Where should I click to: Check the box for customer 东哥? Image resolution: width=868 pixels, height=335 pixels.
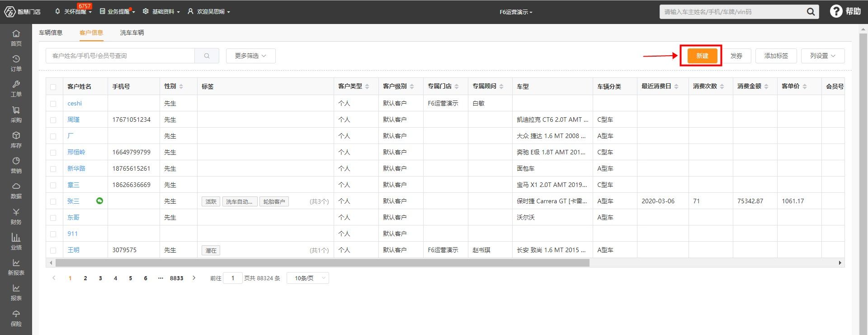[53, 218]
